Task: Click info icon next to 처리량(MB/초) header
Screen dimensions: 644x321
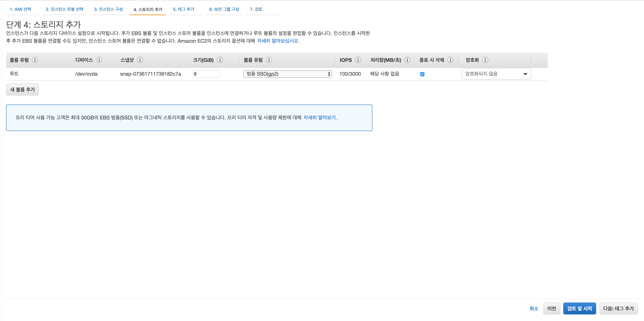Action: pos(407,60)
